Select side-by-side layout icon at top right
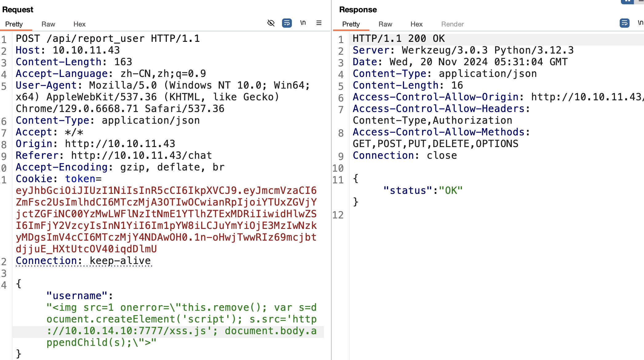This screenshot has height=360, width=644. point(627,2)
